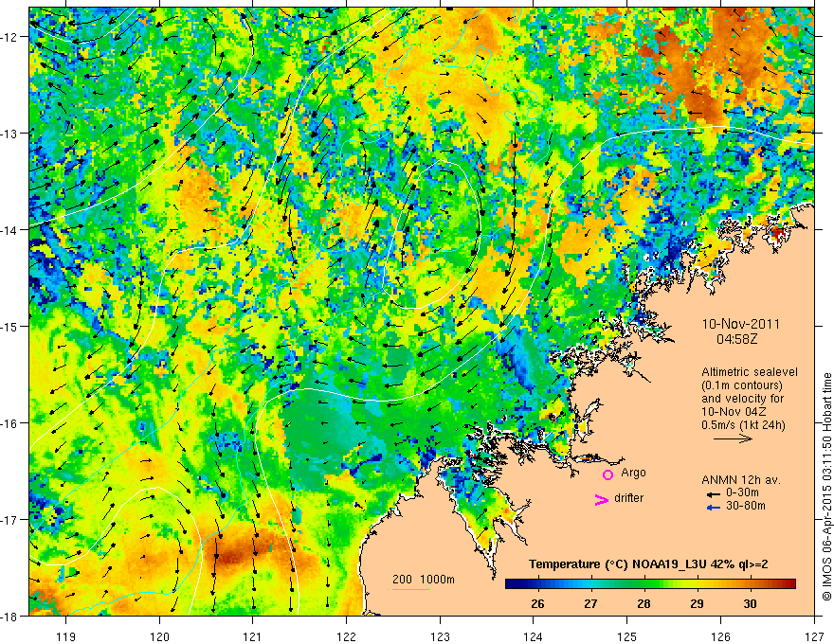Click the IMOS copyright timestamp text
Viewport: 834px width, 644px height.
[x=826, y=487]
